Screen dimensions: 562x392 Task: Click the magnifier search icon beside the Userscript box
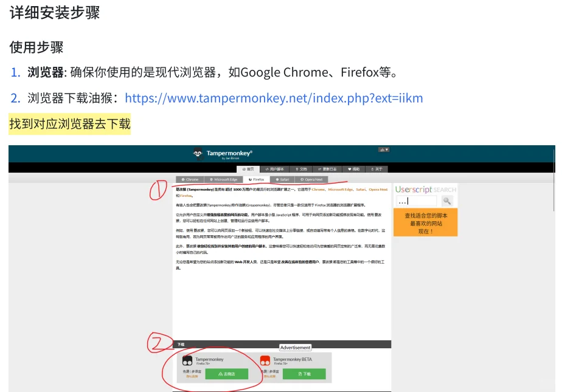pyautogui.click(x=446, y=201)
